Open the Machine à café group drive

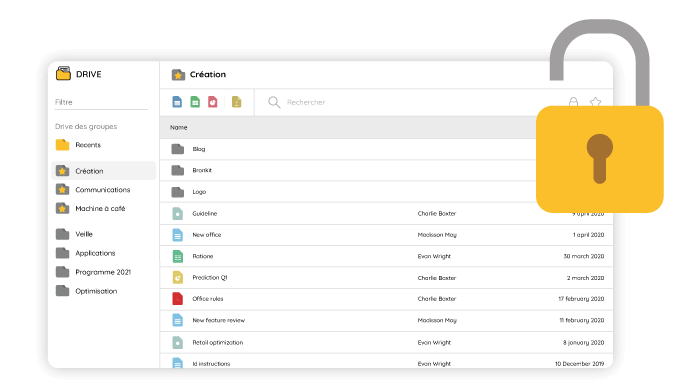pos(91,209)
